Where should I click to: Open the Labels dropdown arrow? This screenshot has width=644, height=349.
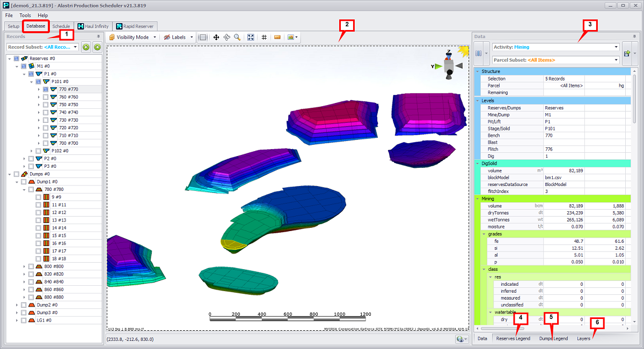tap(191, 38)
